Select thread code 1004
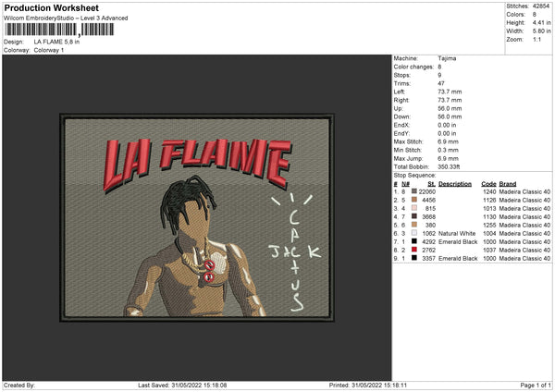 point(489,234)
